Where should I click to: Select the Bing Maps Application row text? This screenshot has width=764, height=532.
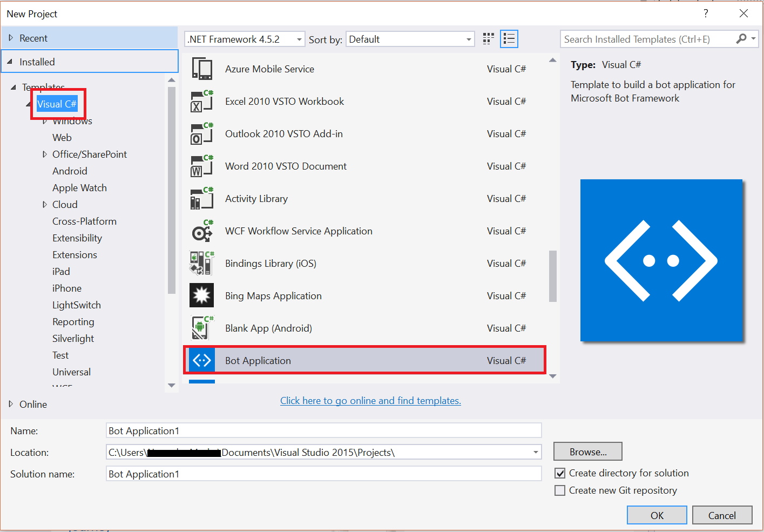click(x=273, y=296)
